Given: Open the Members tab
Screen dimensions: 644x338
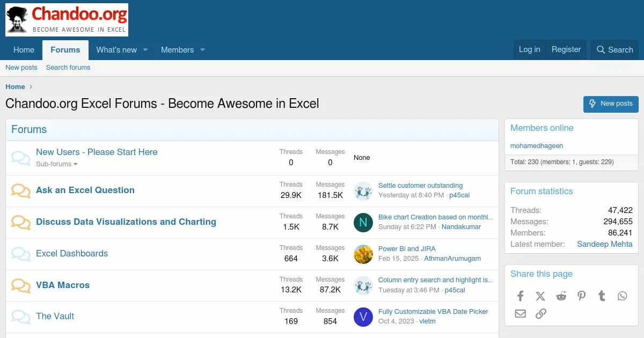Looking at the screenshot, I should tap(177, 50).
